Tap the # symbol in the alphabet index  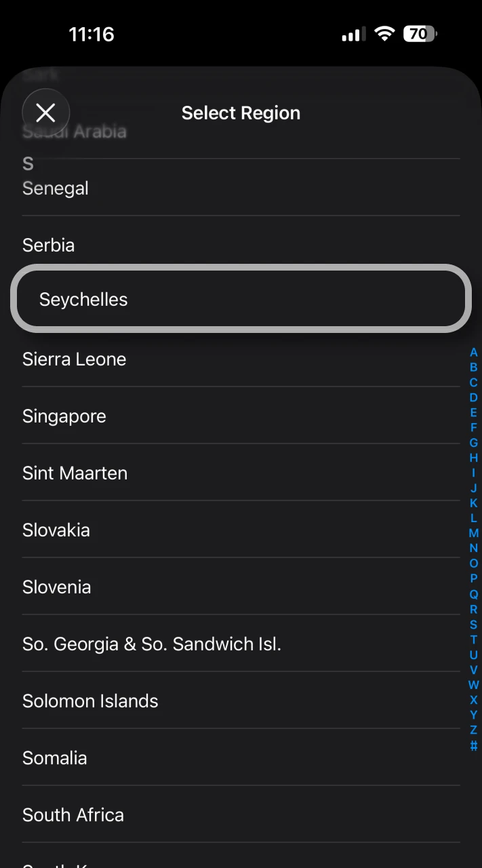tap(473, 745)
